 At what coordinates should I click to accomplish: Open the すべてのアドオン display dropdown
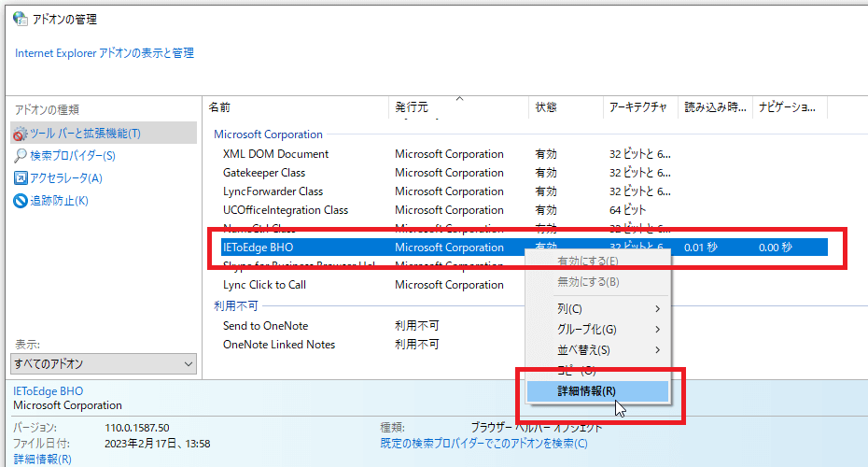(x=104, y=363)
